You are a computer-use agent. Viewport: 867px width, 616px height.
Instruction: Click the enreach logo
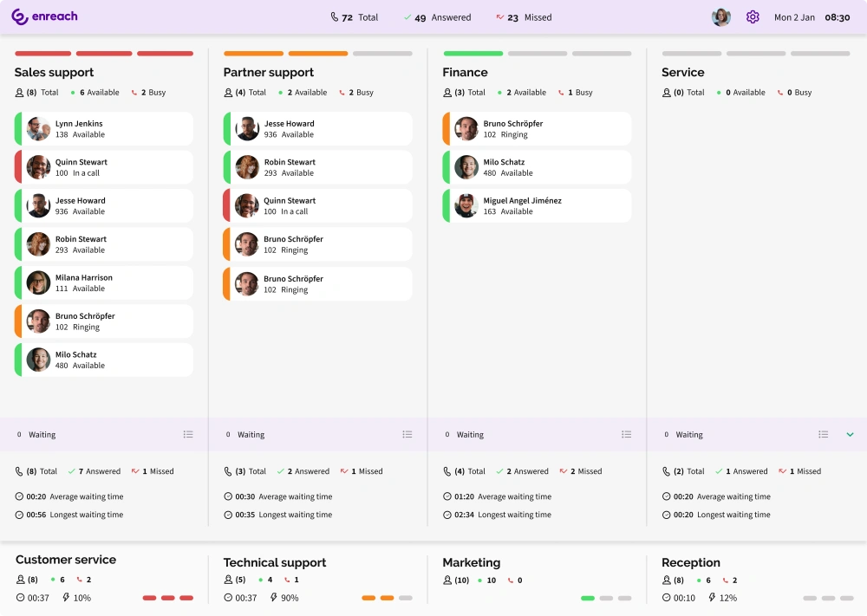[x=44, y=16]
